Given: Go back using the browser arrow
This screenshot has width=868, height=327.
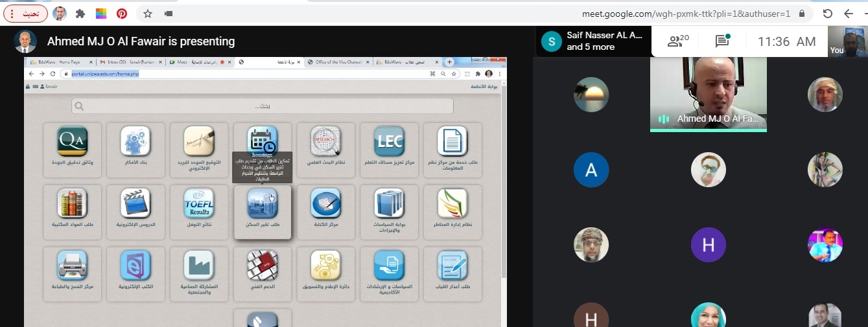Looking at the screenshot, I should tap(848, 13).
